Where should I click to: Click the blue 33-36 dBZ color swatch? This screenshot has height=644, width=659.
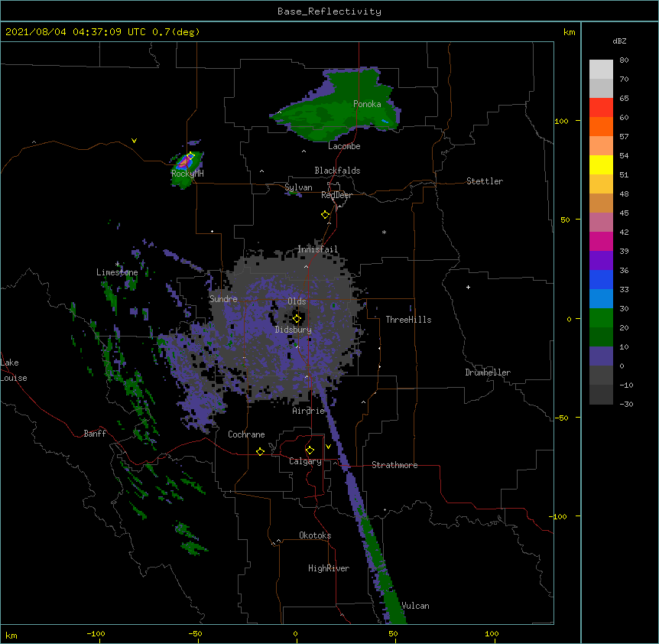pyautogui.click(x=601, y=279)
